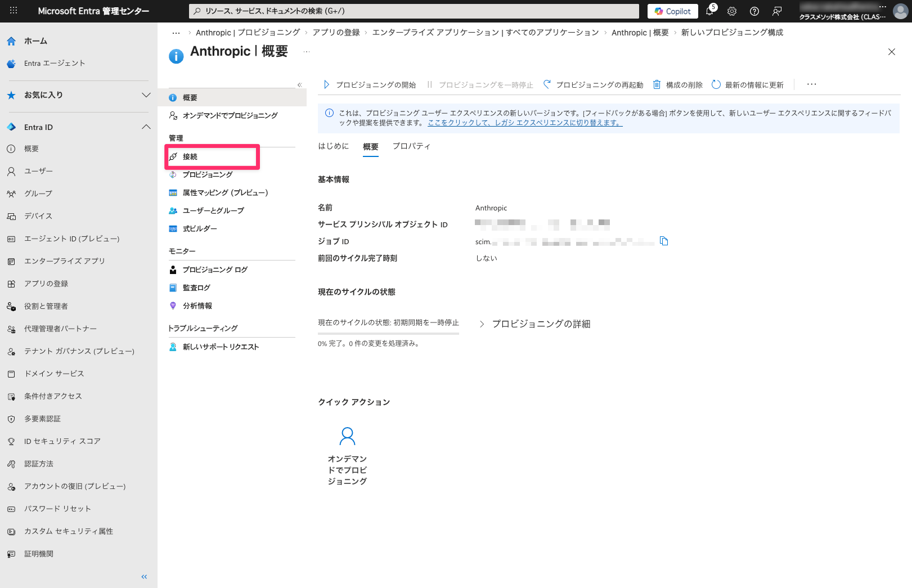This screenshot has width=912, height=588.
Task: Start provisioning with プロビジョニングの開始
Action: coord(370,85)
